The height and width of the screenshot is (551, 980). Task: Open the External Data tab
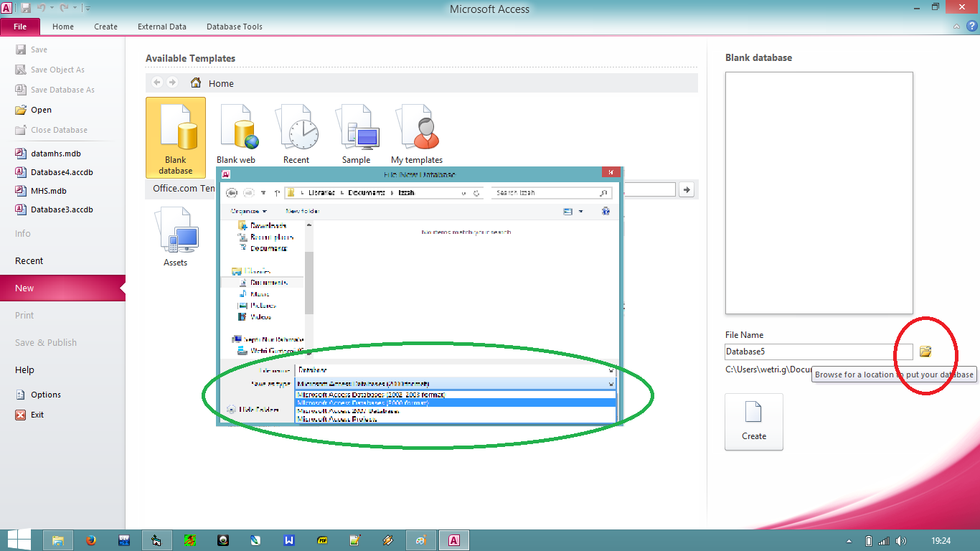(162, 27)
